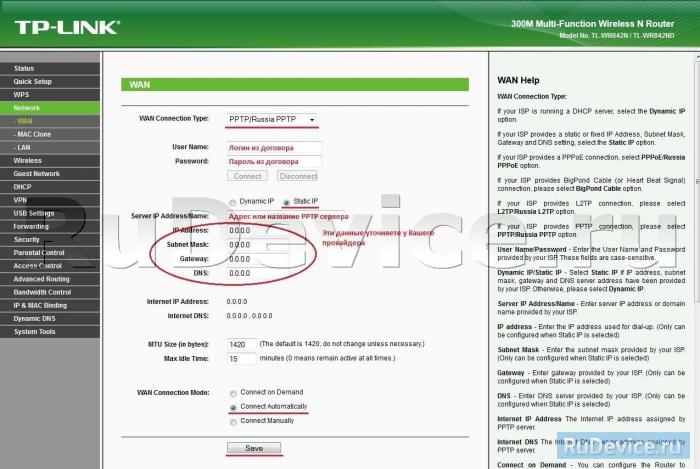Expand the DHCP sidebar section

tap(22, 186)
